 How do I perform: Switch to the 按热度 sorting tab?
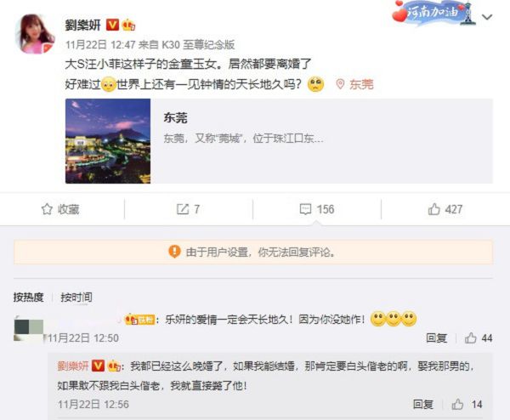(29, 297)
